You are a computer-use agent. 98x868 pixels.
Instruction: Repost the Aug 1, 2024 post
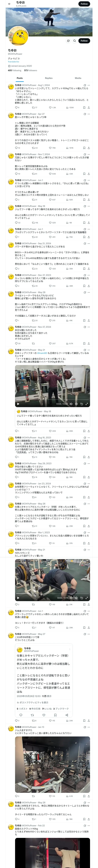pos(33,107)
